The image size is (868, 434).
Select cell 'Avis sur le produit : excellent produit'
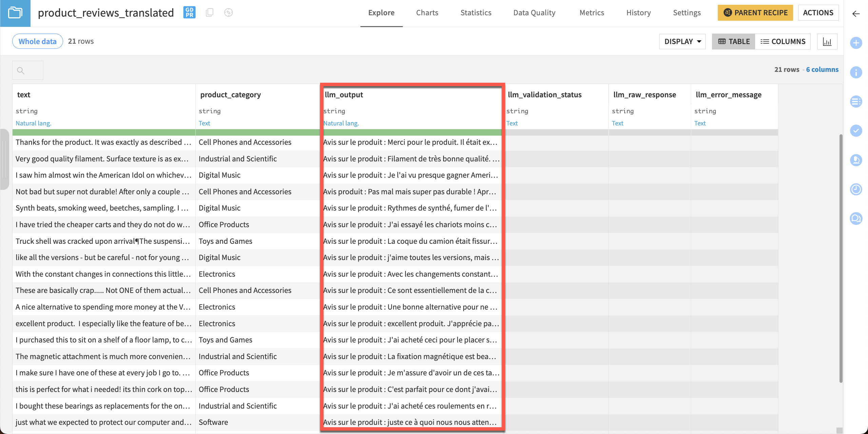pos(412,323)
